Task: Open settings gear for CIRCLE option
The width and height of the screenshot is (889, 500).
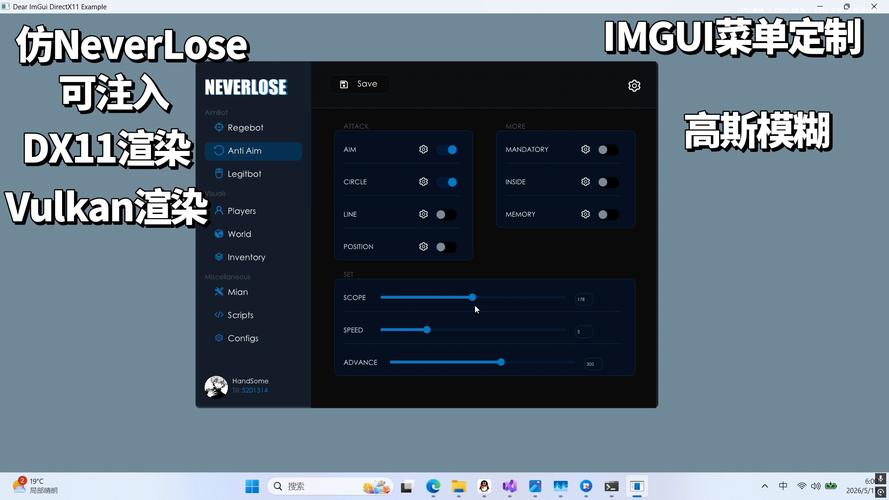Action: coord(424,182)
